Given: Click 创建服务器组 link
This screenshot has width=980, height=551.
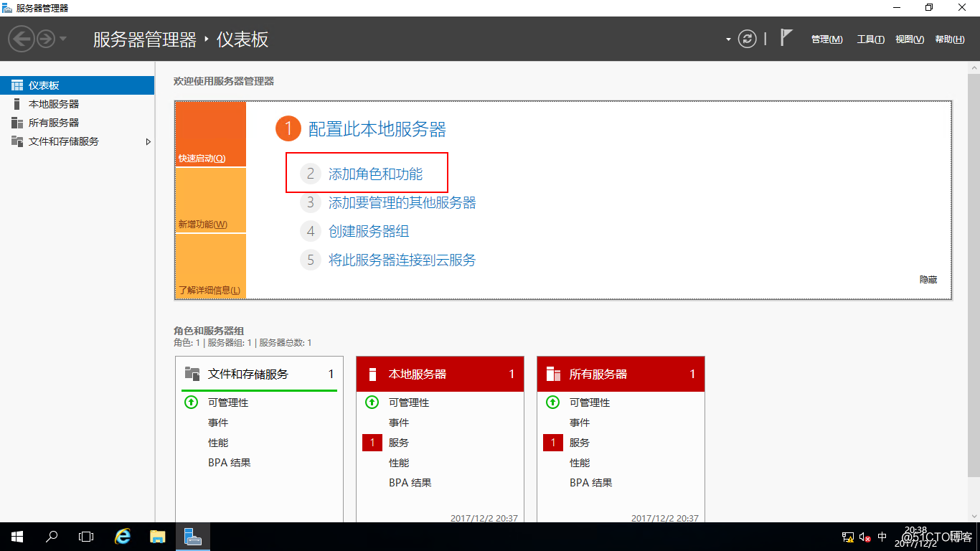Looking at the screenshot, I should [369, 231].
